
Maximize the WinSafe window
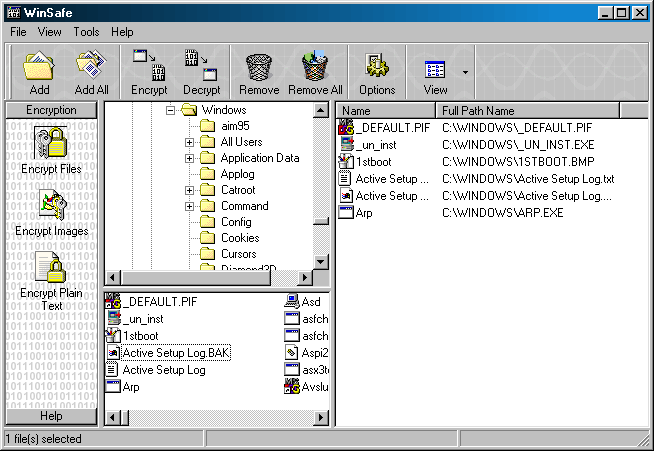pos(621,13)
